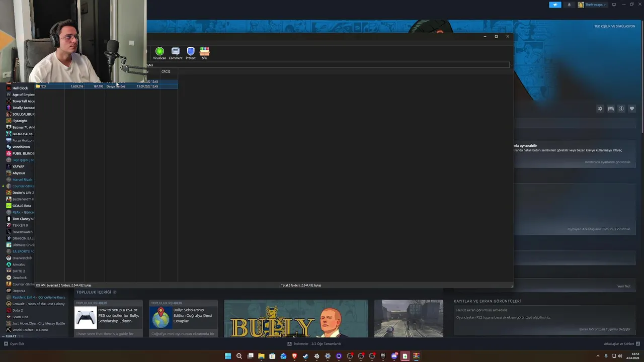
Task: Select GOALS Beta in library
Action: [22, 206]
